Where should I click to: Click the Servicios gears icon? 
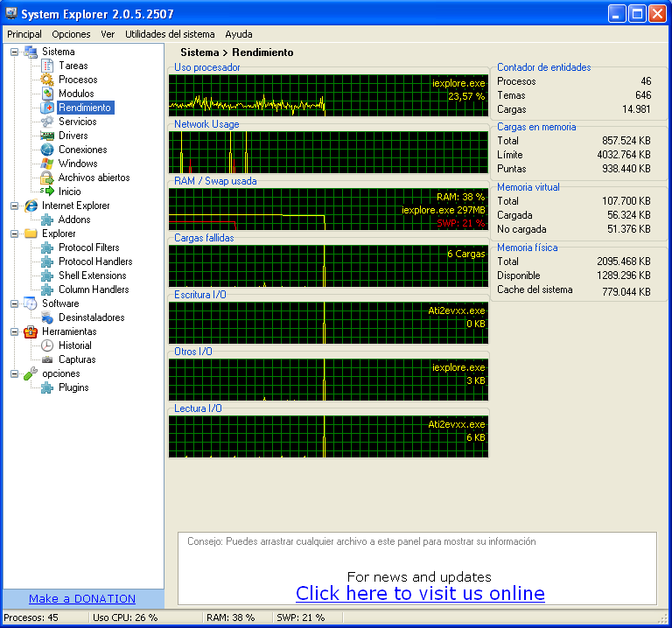[47, 122]
